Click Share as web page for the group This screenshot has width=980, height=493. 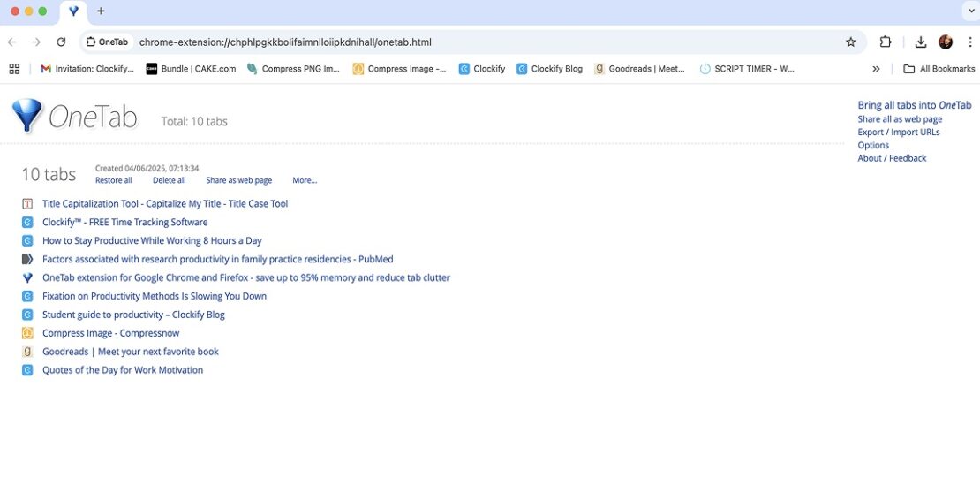[x=238, y=180]
